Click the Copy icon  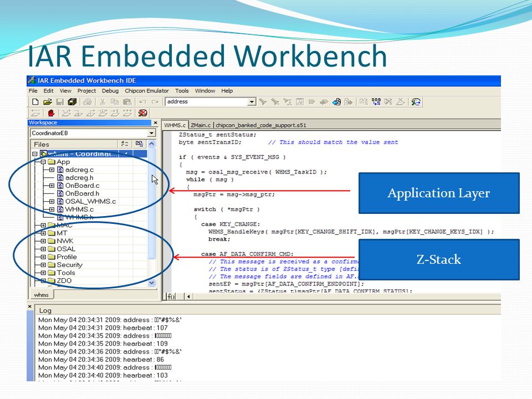point(115,102)
